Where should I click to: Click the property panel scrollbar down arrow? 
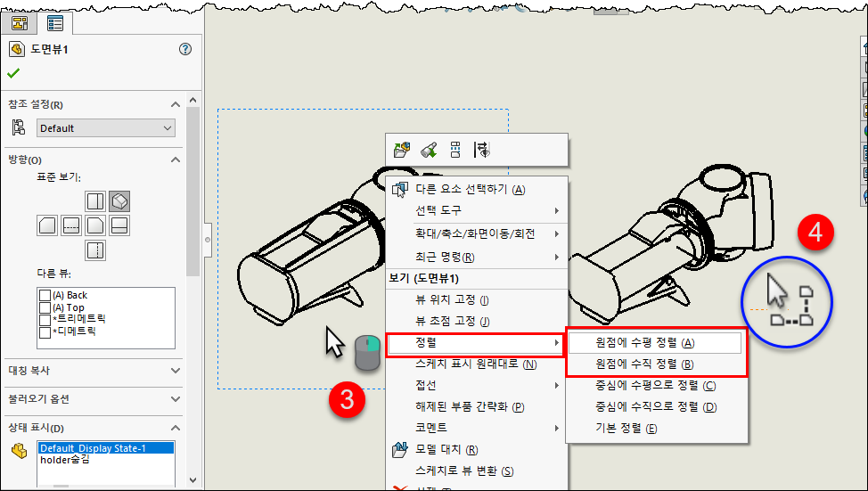coord(192,480)
